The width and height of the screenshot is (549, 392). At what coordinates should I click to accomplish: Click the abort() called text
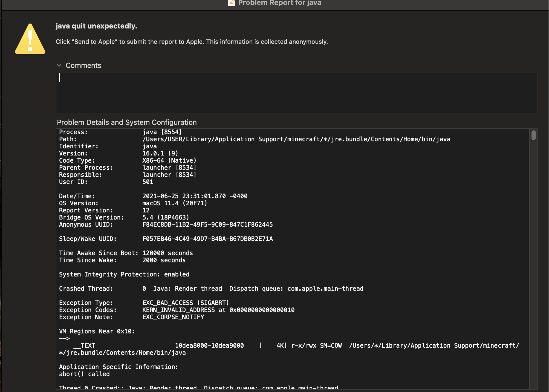(84, 374)
